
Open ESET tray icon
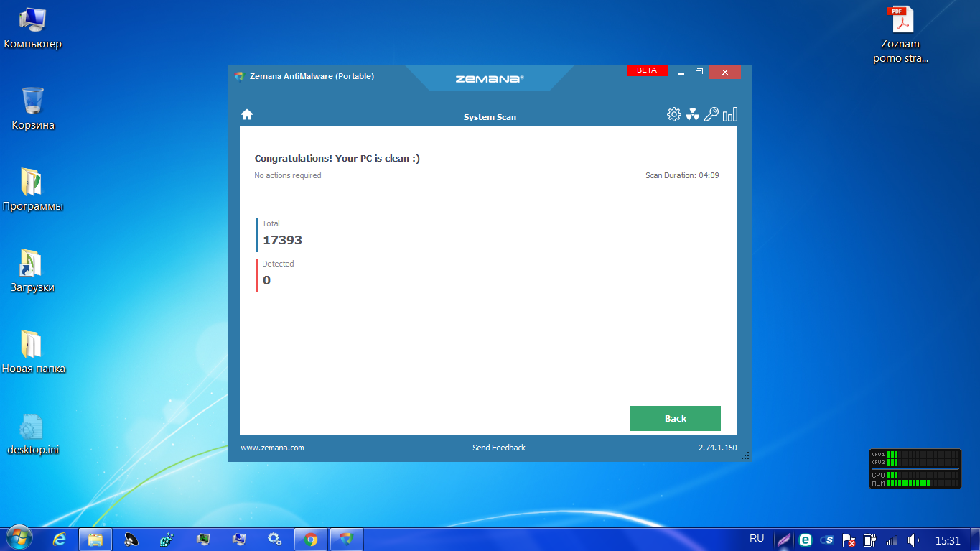806,540
